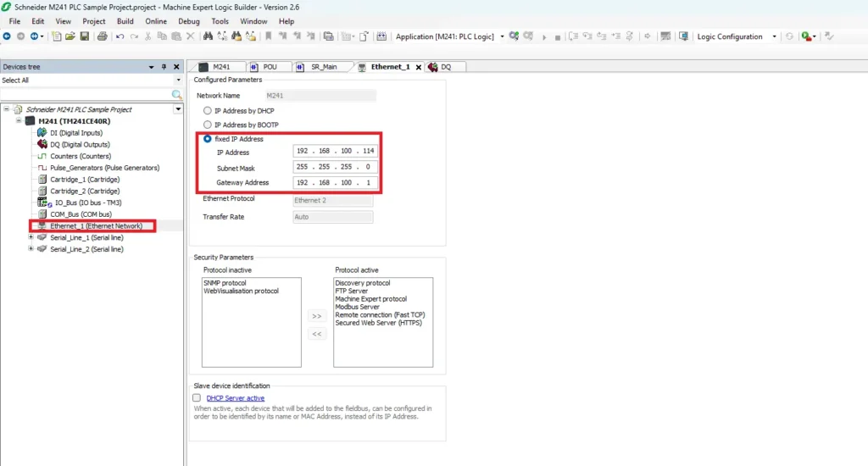Click the Open Project folder icon
The width and height of the screenshot is (868, 466).
[x=70, y=36]
